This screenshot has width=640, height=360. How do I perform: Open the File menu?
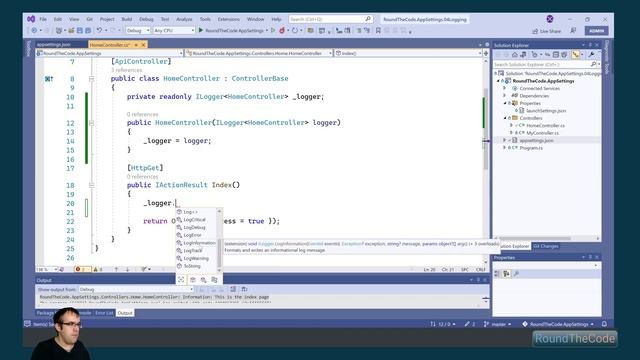tap(43, 19)
